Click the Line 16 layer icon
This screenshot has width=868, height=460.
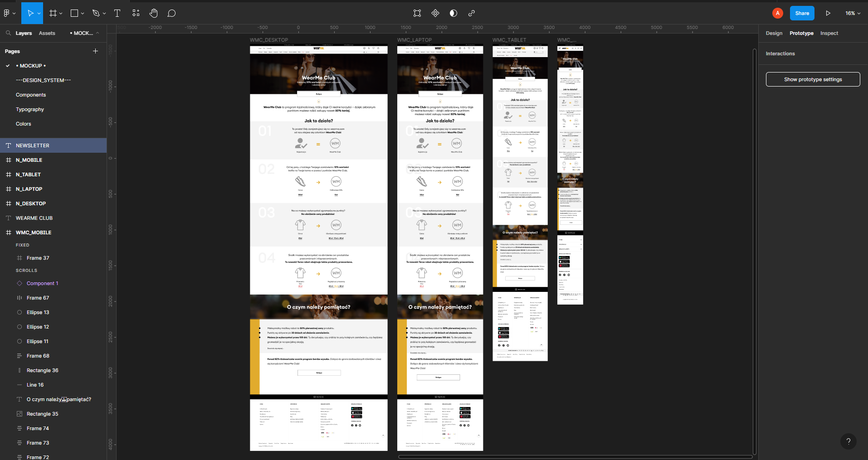coord(20,385)
